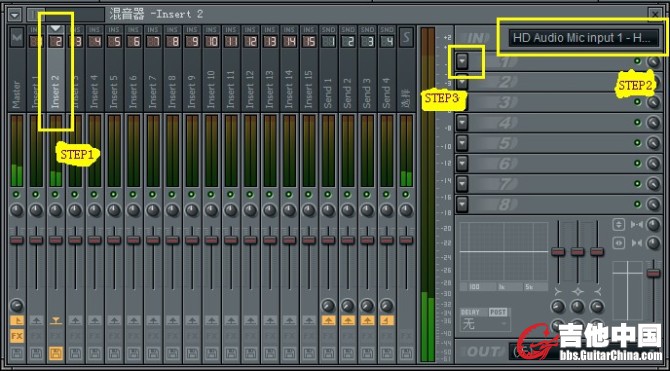The height and width of the screenshot is (371, 670).
Task: Click the Send 4 orange routing icon
Action: pyautogui.click(x=387, y=321)
